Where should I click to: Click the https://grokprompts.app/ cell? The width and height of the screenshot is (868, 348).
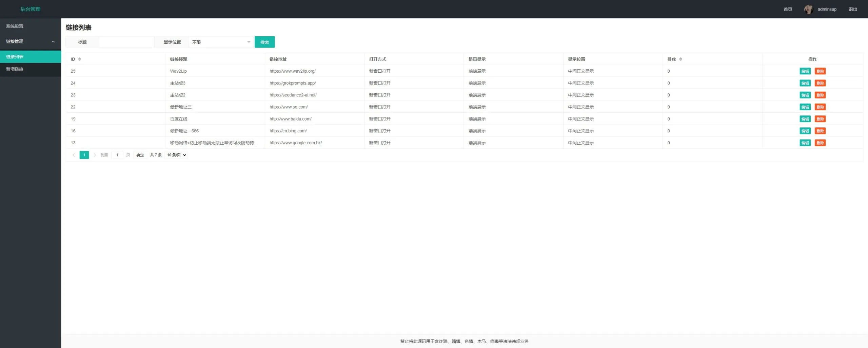[314, 83]
